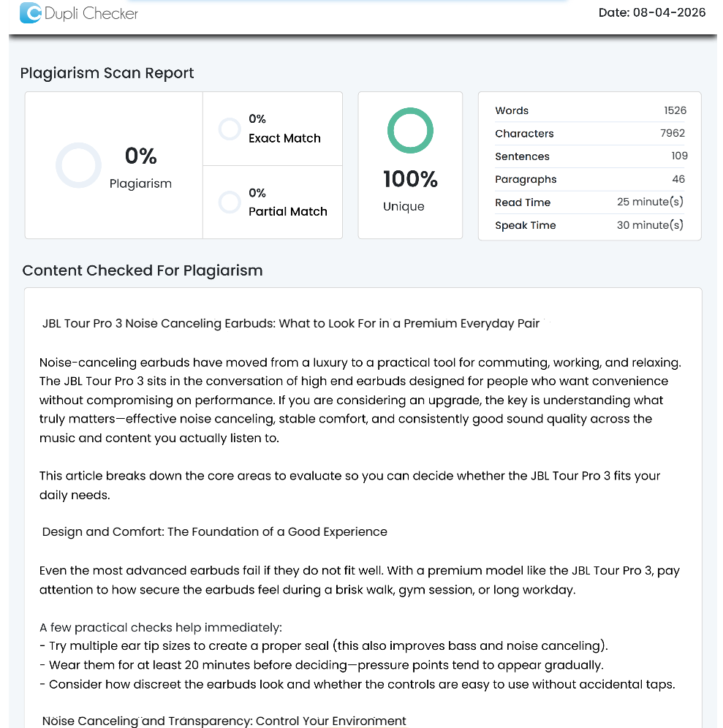This screenshot has height=728, width=723.
Task: Click the Dupli Checker brand name text
Action: coord(91,13)
